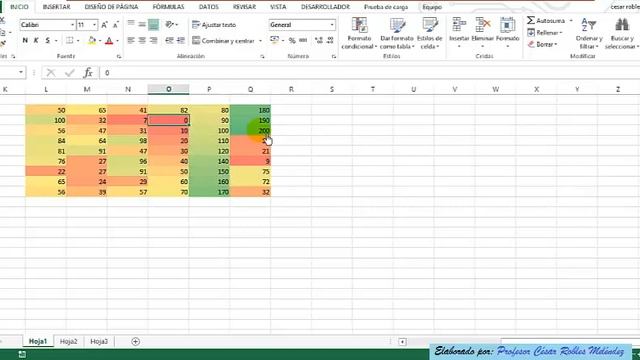The image size is (640, 360).
Task: Open Número dialog launcher
Action: [x=333, y=57]
